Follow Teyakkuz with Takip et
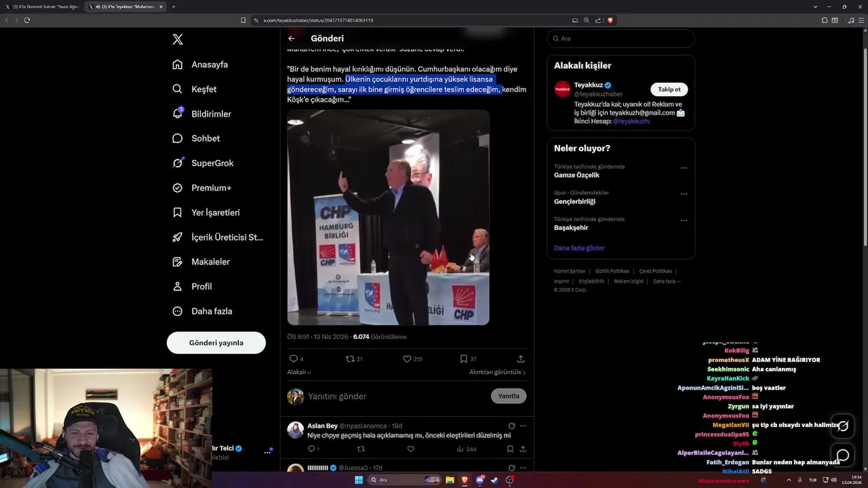This screenshot has width=868, height=488. [669, 89]
